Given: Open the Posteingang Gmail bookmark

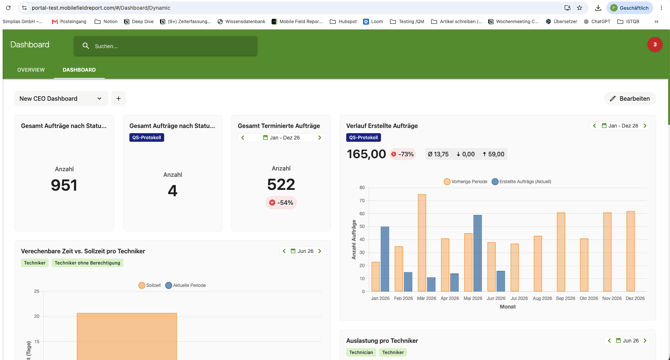Looking at the screenshot, I should click(x=69, y=21).
